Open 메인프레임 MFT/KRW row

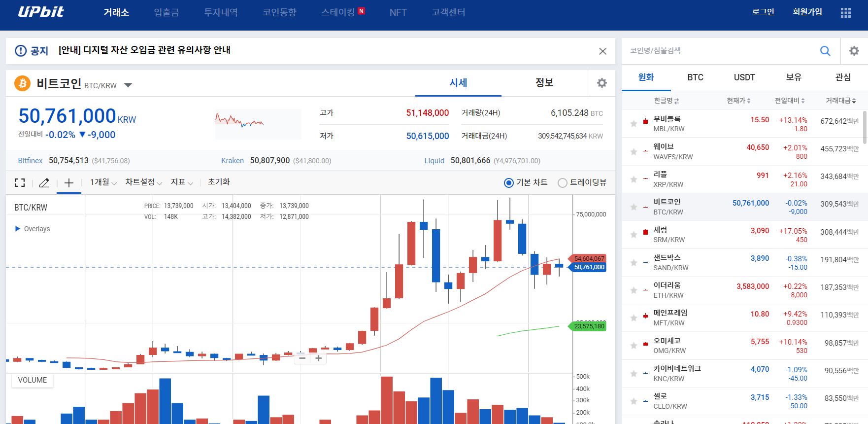coord(742,318)
